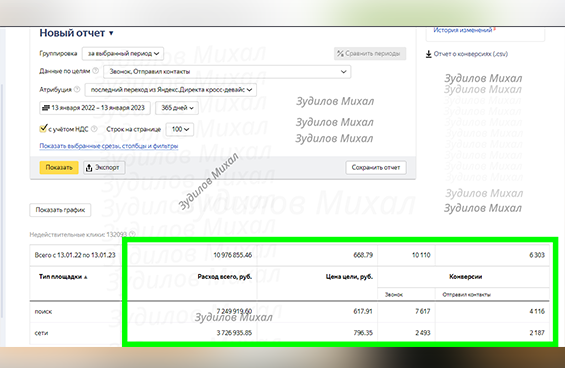Download Отчет о конверсиях (.csv)
Viewport: 565px width, 368px height.
tap(467, 54)
